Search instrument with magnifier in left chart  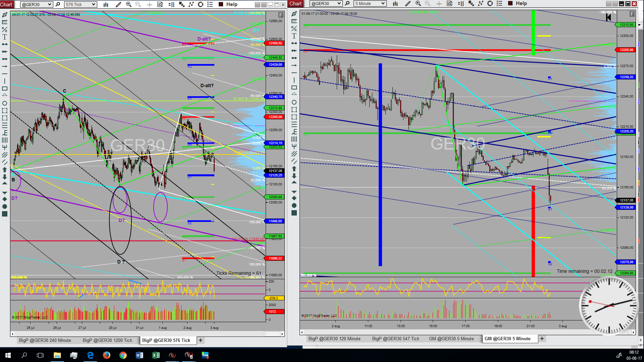click(x=58, y=4)
